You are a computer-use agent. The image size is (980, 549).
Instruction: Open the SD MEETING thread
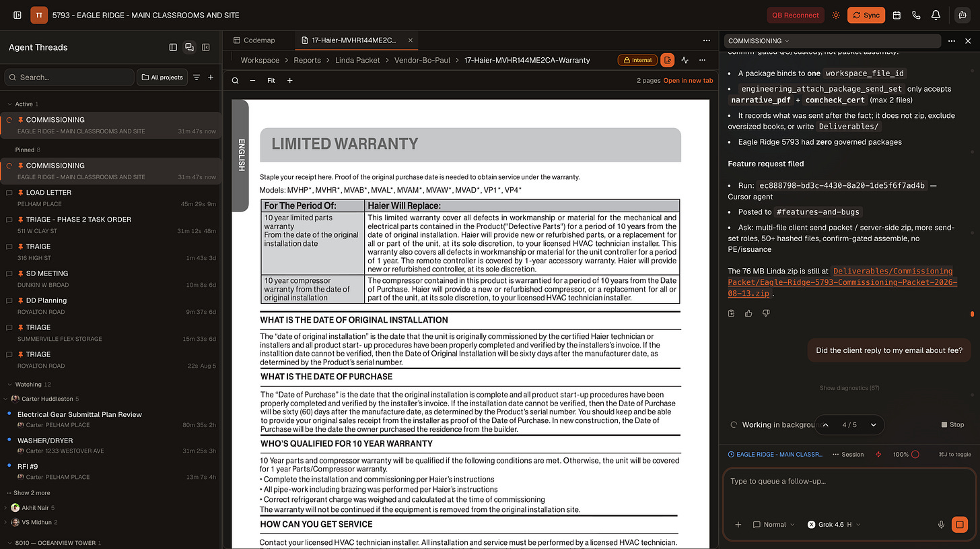pos(111,279)
